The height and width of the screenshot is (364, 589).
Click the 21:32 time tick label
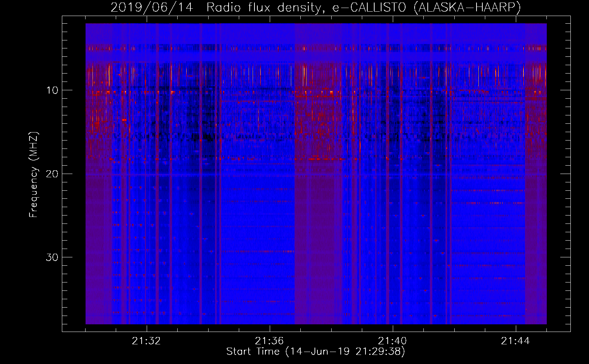coord(146,341)
